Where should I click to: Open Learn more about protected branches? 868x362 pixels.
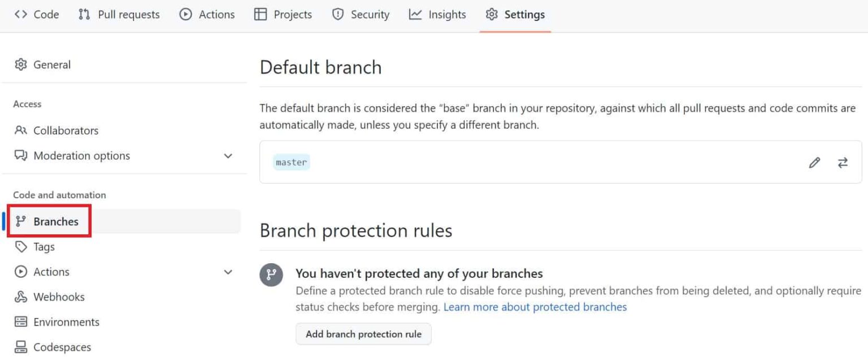click(x=535, y=307)
